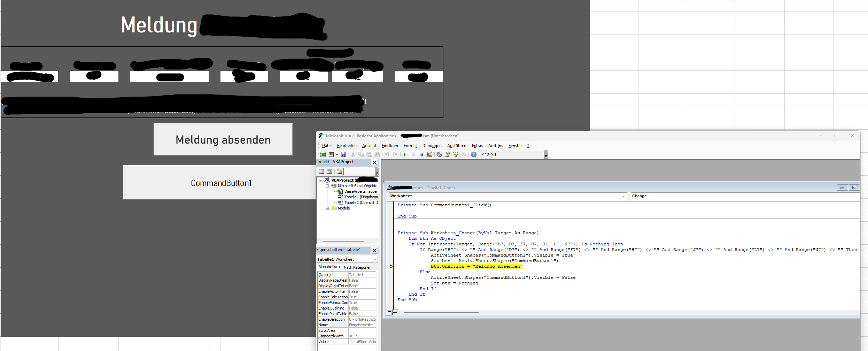The width and height of the screenshot is (868, 351).
Task: Open the Ausführen menu
Action: (x=457, y=146)
